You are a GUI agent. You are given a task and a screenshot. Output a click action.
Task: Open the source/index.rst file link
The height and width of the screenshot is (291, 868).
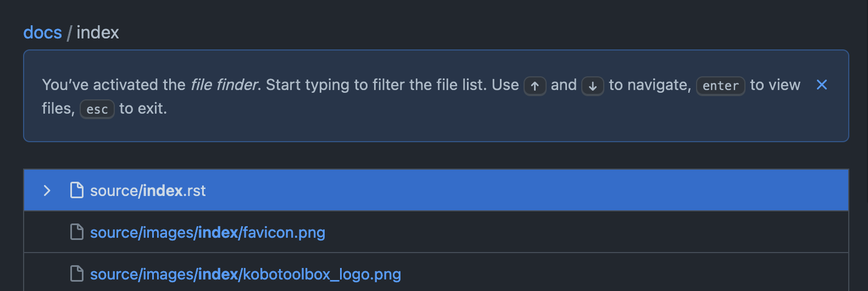148,191
